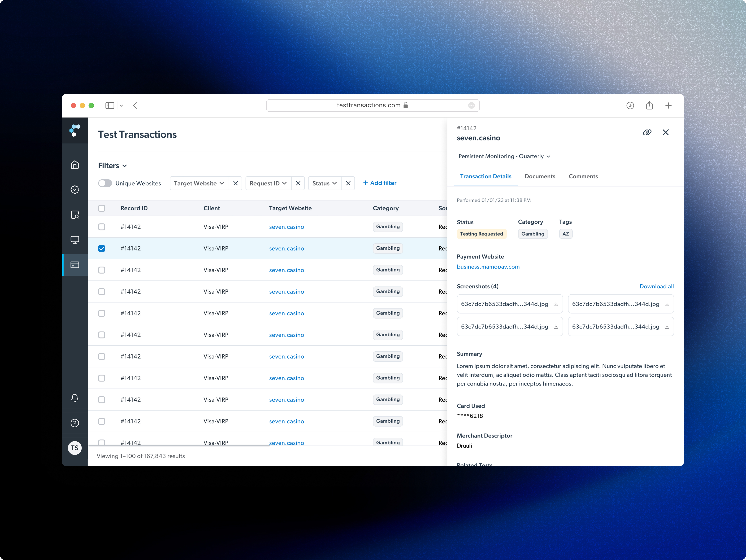This screenshot has width=746, height=560.
Task: Download the first screenshot file
Action: [556, 304]
